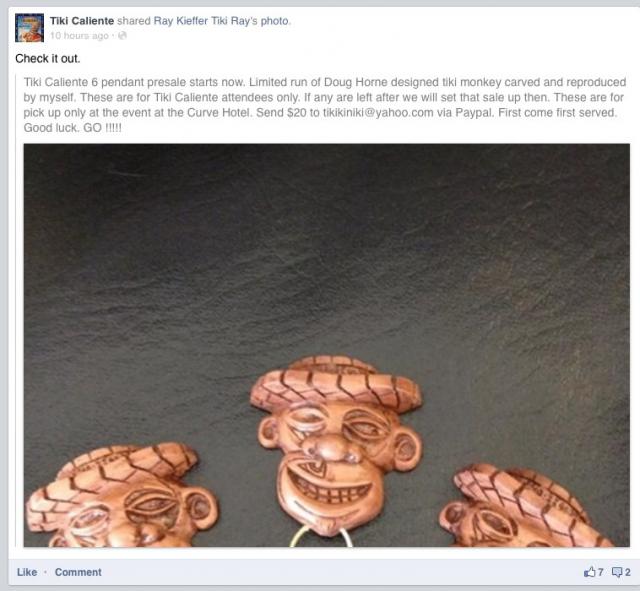Follow the 'photo' link in header
Viewport: 640px width, 591px height.
pyautogui.click(x=275, y=21)
